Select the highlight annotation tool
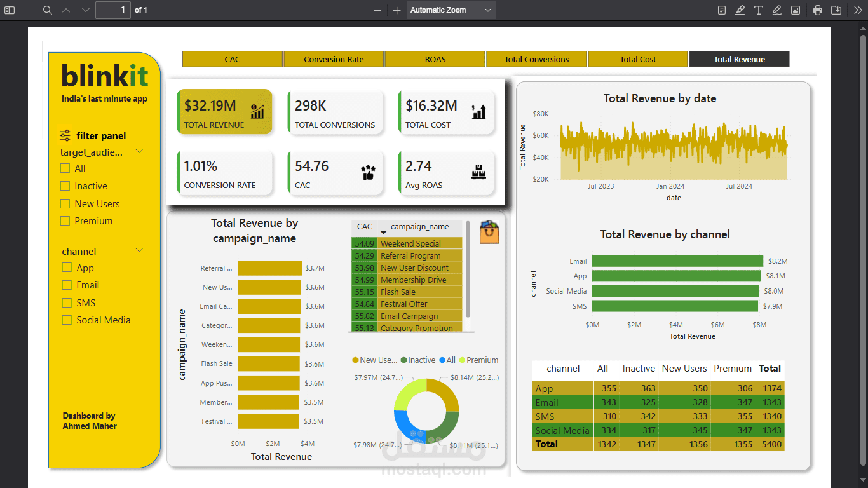The width and height of the screenshot is (868, 488). click(x=740, y=10)
